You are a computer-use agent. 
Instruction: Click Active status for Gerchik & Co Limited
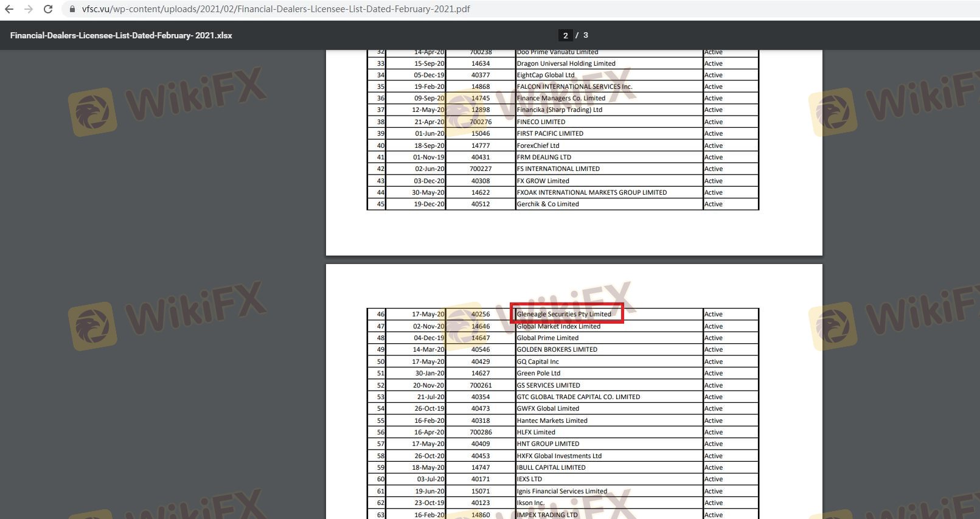(x=714, y=204)
